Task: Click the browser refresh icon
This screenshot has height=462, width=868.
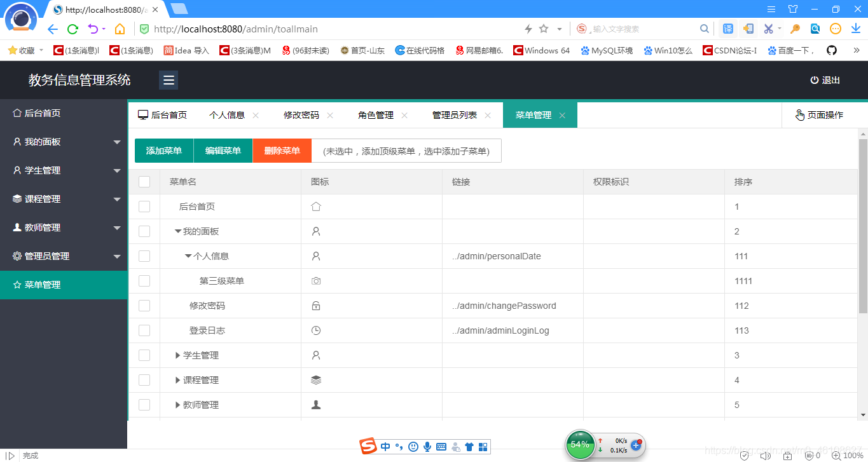Action: coord(72,29)
